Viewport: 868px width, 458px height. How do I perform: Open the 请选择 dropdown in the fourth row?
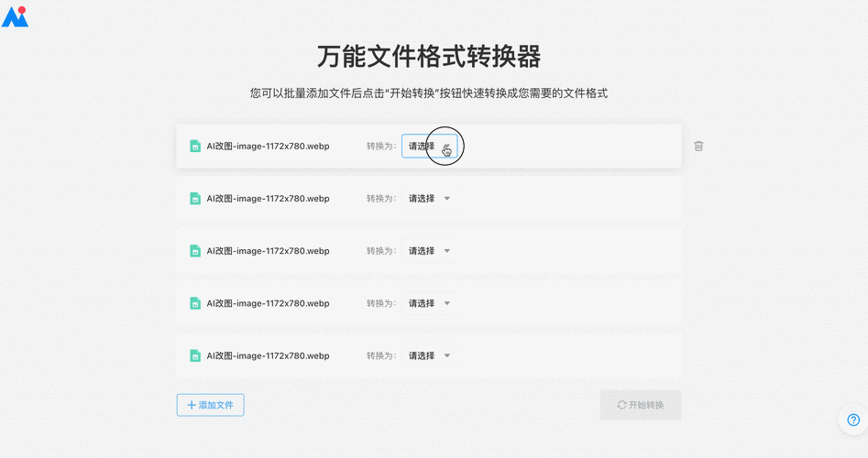coord(430,303)
